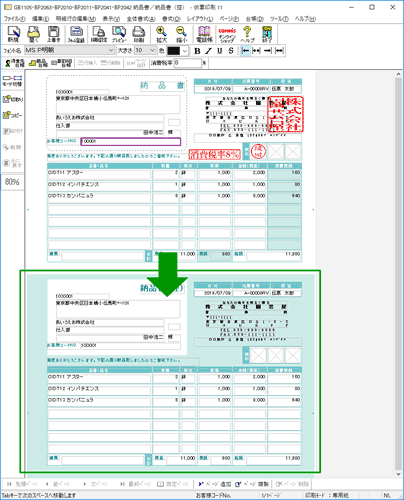The height and width of the screenshot is (500, 404).
Task: Open the 事業所台帳 icon
Action: point(62,63)
